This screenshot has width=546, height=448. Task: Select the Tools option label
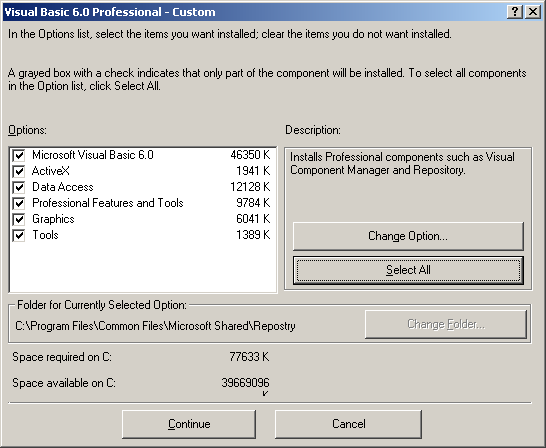[45, 235]
